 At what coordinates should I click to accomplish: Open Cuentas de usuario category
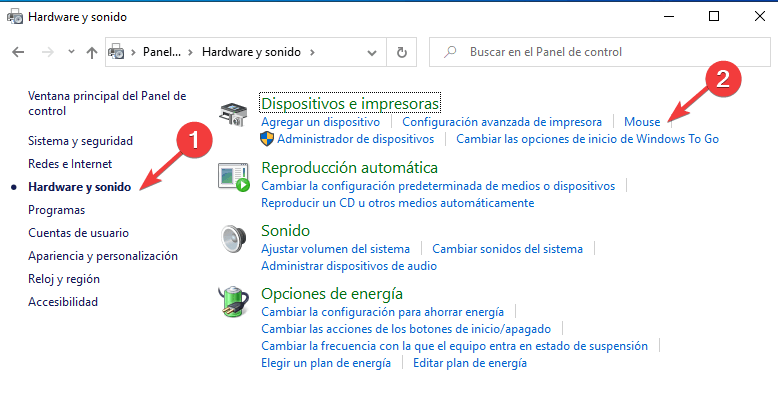point(78,233)
